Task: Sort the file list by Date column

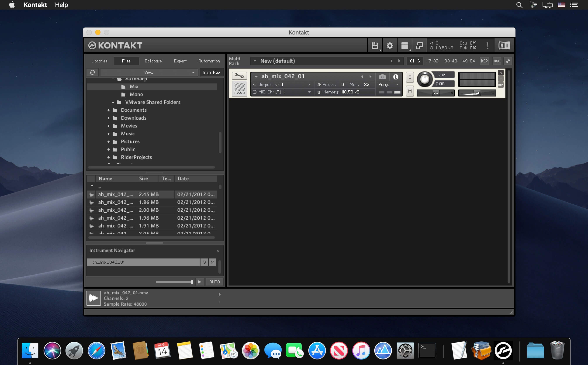Action: coord(195,179)
